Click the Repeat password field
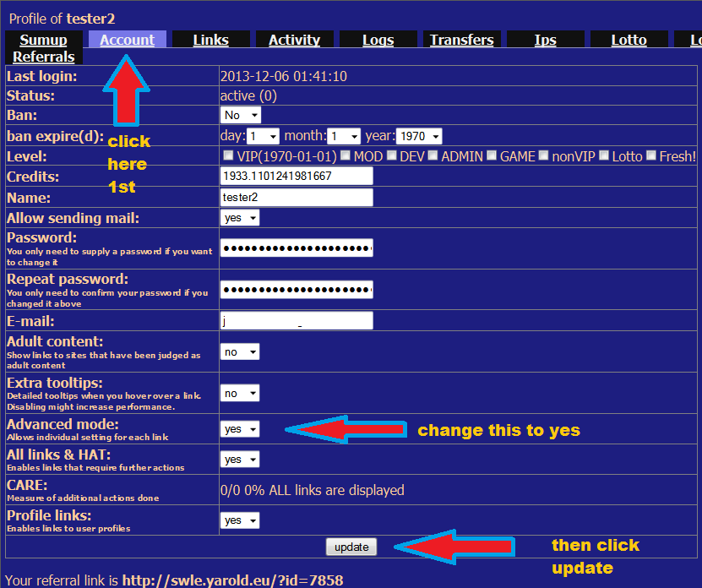The image size is (702, 588). click(x=296, y=290)
